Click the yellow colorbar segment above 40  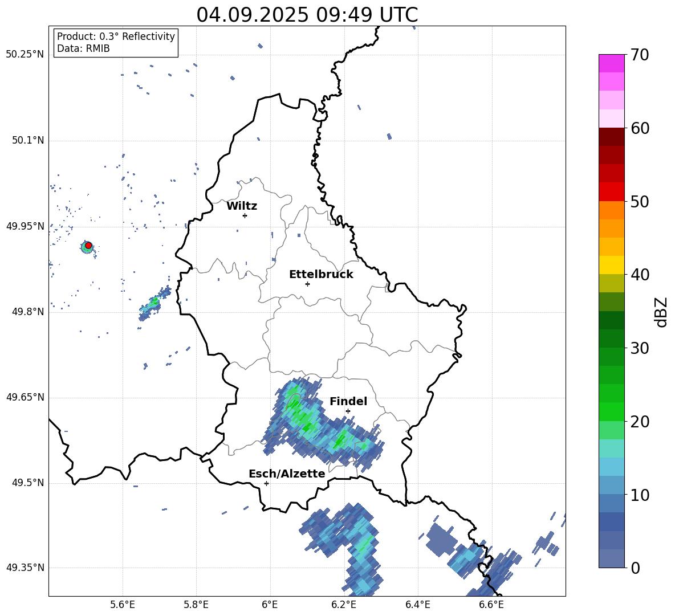point(611,265)
